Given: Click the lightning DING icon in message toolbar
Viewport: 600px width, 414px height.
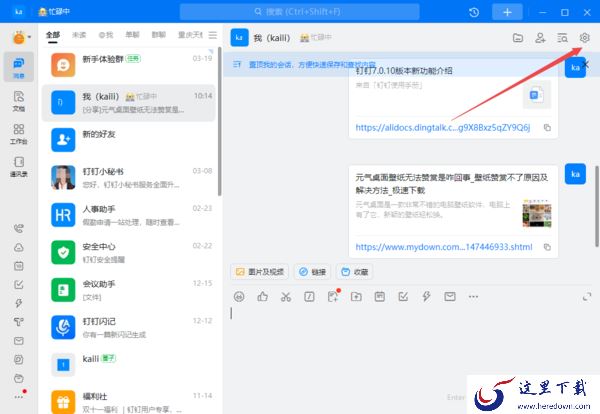Looking at the screenshot, I should click(426, 297).
